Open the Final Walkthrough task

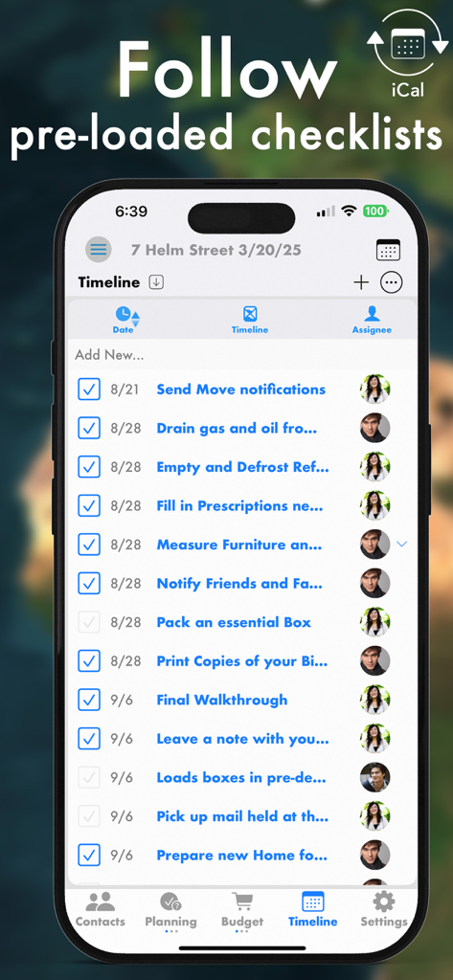(222, 700)
